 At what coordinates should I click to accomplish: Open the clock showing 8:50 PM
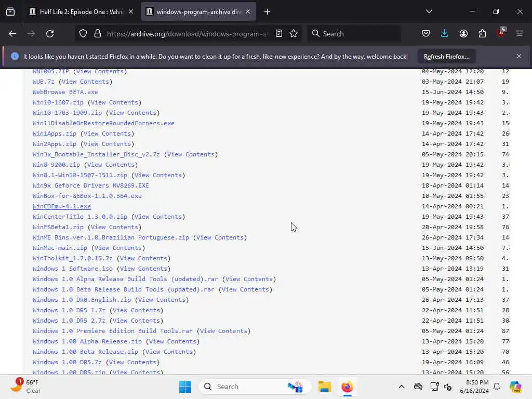tap(474, 387)
